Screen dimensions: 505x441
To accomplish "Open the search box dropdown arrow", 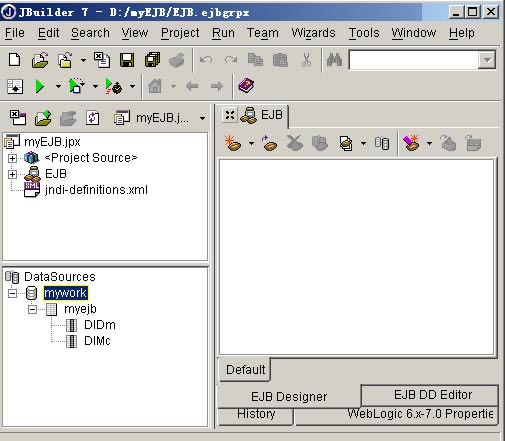I will pos(487,60).
